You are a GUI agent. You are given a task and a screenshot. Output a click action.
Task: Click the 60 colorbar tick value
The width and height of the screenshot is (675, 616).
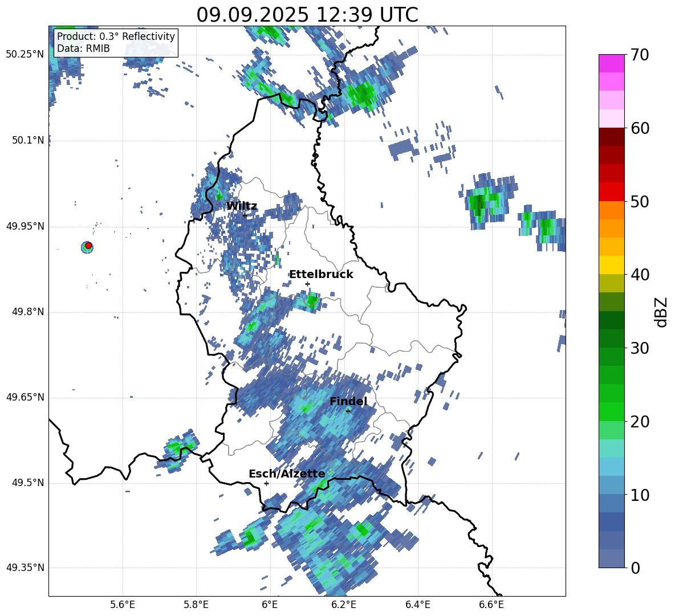point(640,128)
